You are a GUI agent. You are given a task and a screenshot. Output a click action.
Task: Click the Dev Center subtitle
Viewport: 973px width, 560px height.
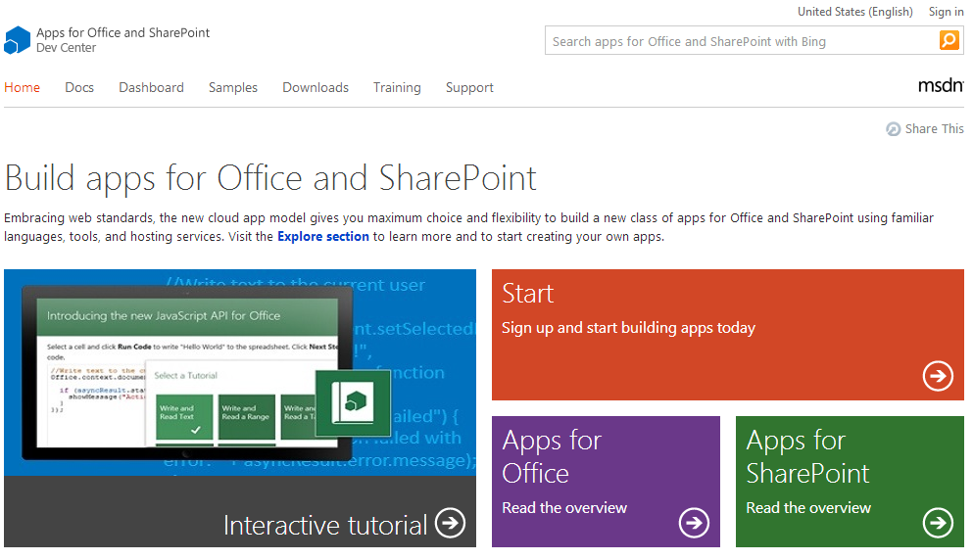(x=66, y=48)
